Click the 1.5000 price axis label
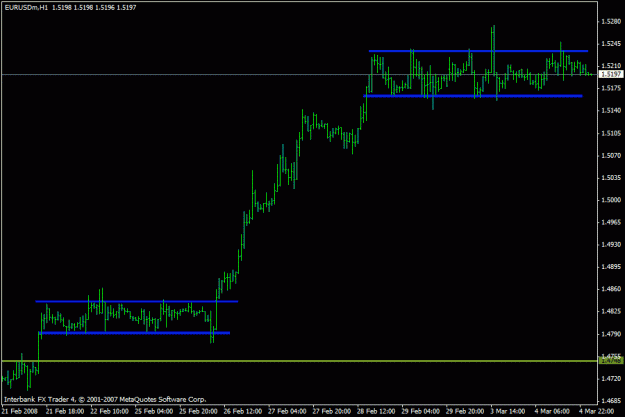625x417 pixels. (611, 200)
